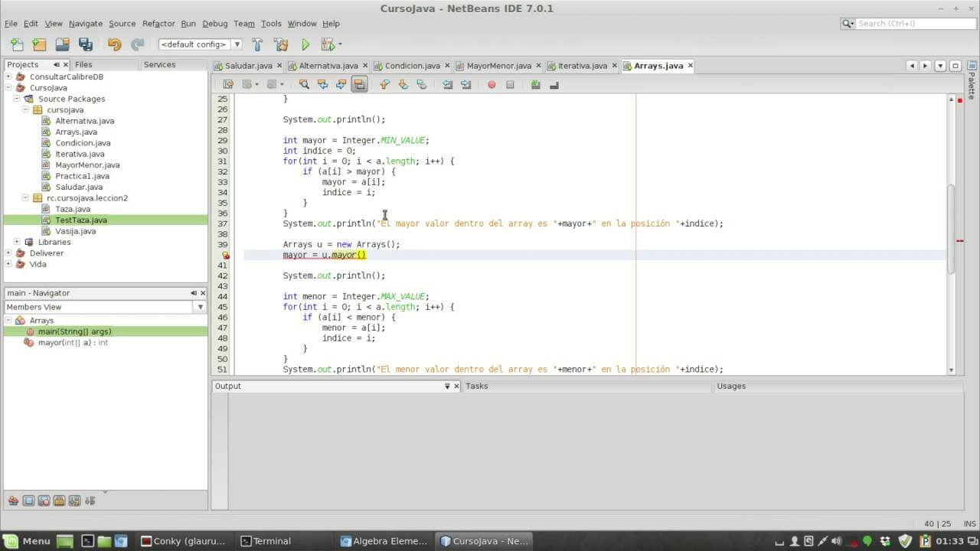The width and height of the screenshot is (980, 551).
Task: Collapse the rc.cursojava.leccion2 package
Action: tap(25, 197)
